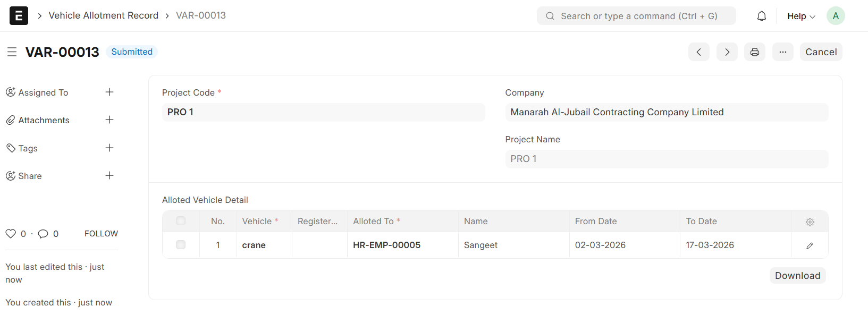This screenshot has width=868, height=315.
Task: Open the app home logo
Action: (19, 16)
